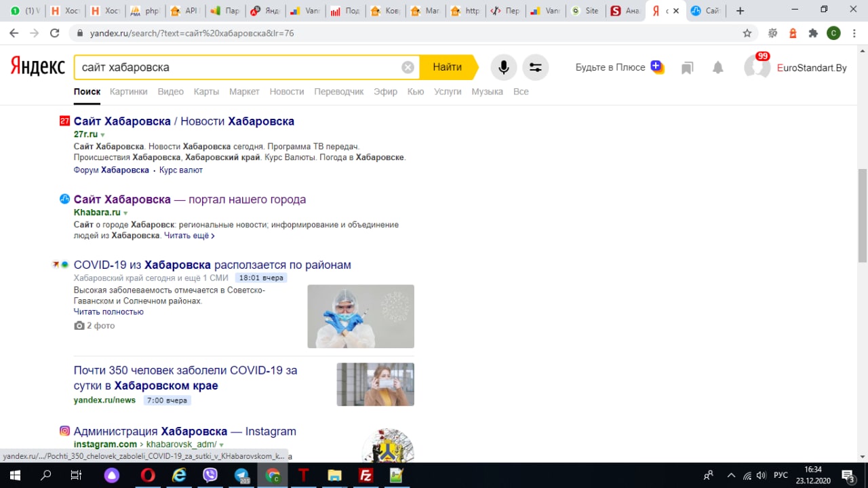Click the Yandex logo
The width and height of the screenshot is (868, 488).
37,67
